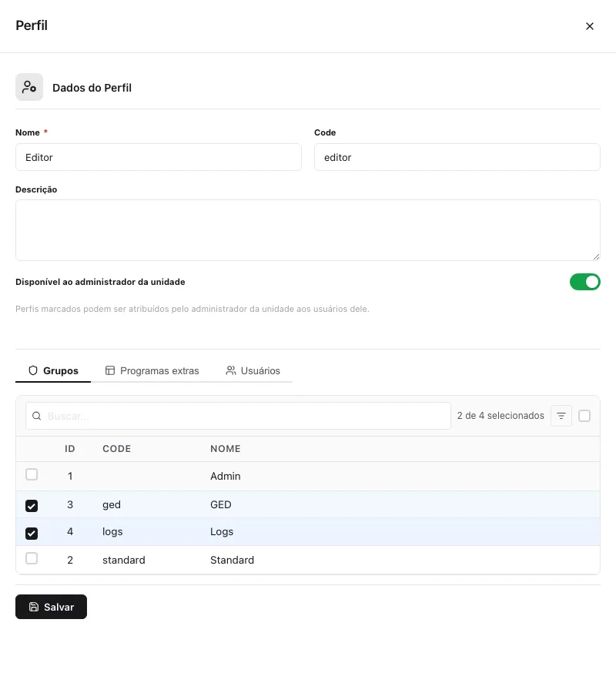The width and height of the screenshot is (616, 693).
Task: Click the Dados do Perfil heading
Action: [x=92, y=88]
